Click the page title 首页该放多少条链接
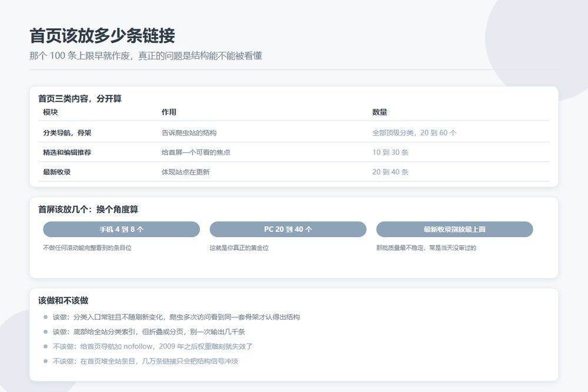This screenshot has height=392, width=588. coord(102,36)
